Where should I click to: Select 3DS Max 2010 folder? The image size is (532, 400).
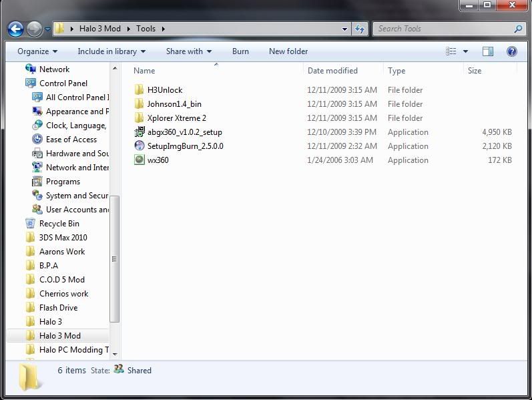[x=63, y=237]
